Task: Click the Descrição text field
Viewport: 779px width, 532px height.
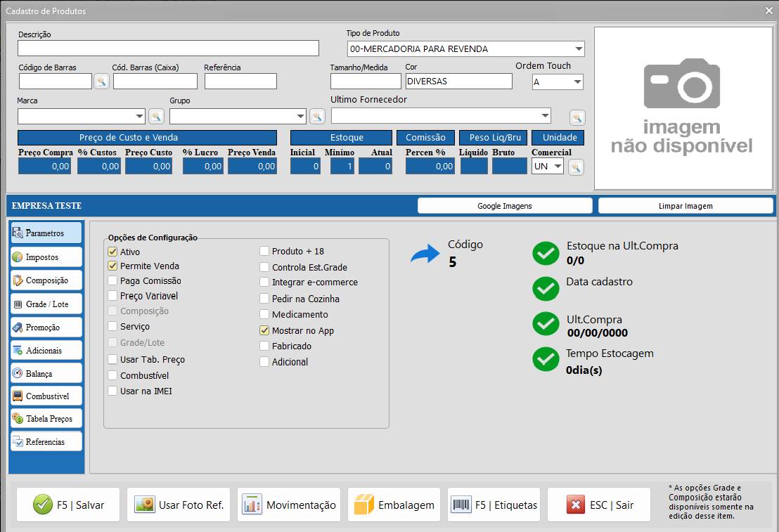Action: click(x=169, y=48)
